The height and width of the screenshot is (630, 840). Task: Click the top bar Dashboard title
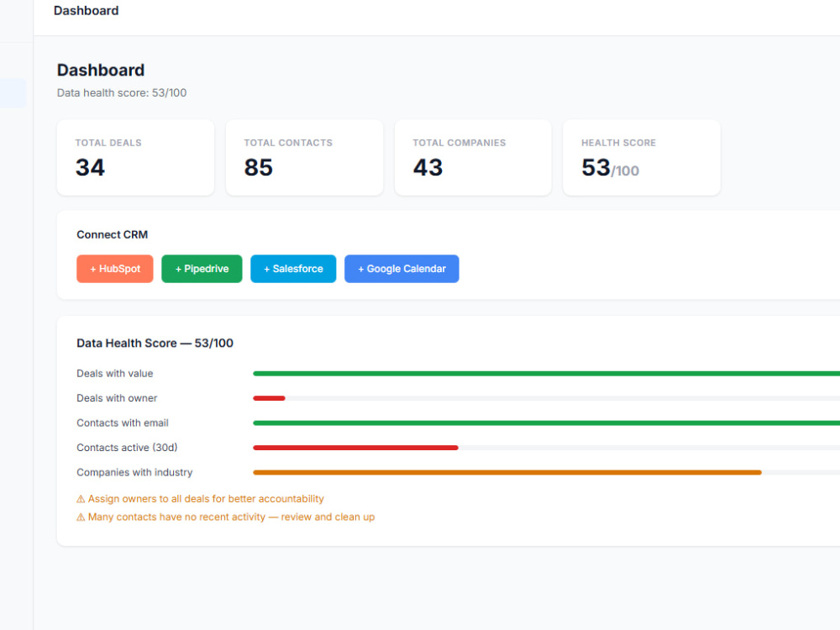click(x=87, y=11)
